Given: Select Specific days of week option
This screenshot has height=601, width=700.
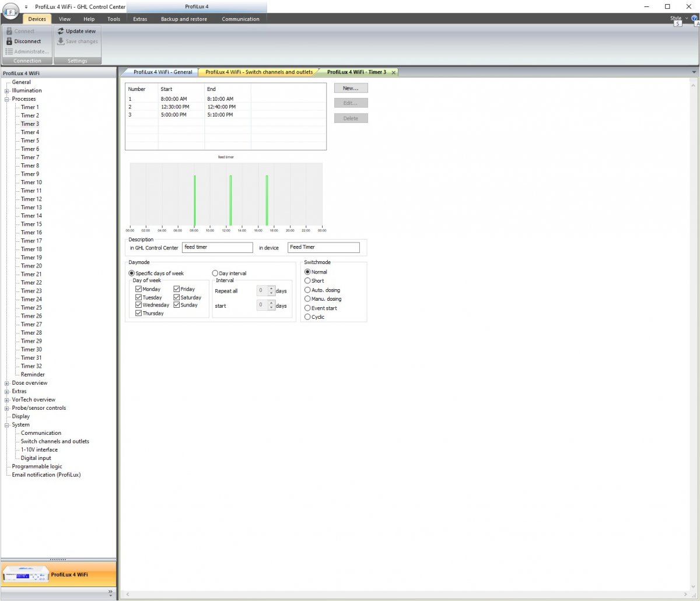Looking at the screenshot, I should click(132, 273).
